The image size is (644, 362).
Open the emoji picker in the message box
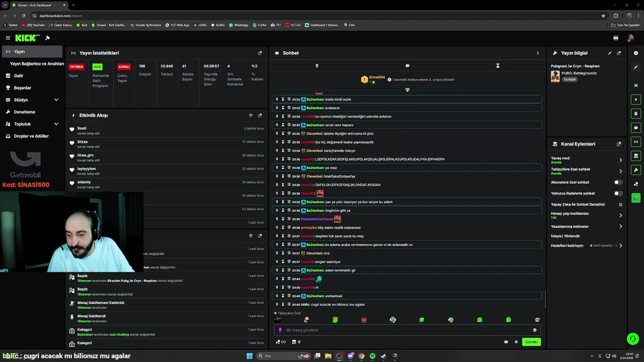click(x=534, y=330)
